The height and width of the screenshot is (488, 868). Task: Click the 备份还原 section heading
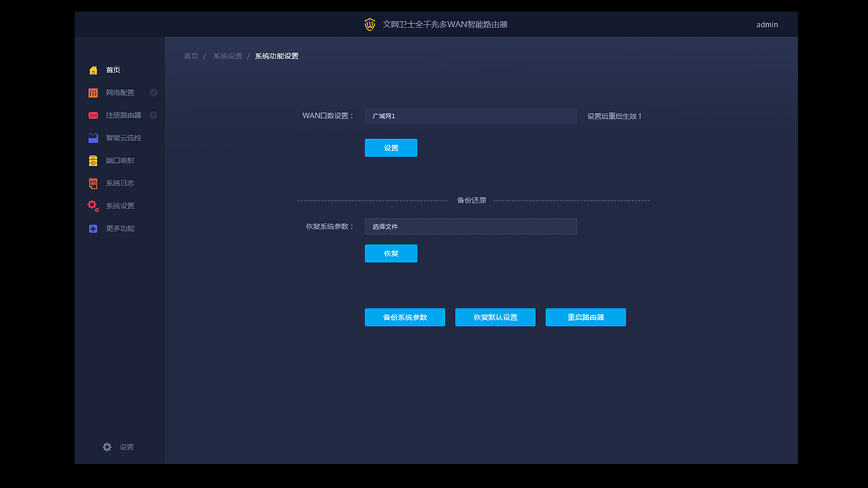[x=472, y=201]
